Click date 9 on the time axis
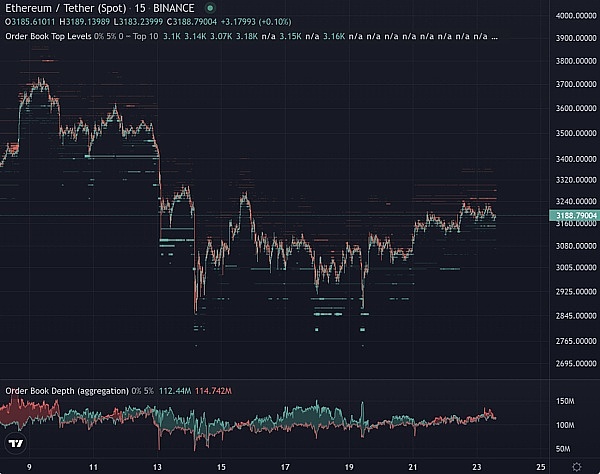 point(28,465)
